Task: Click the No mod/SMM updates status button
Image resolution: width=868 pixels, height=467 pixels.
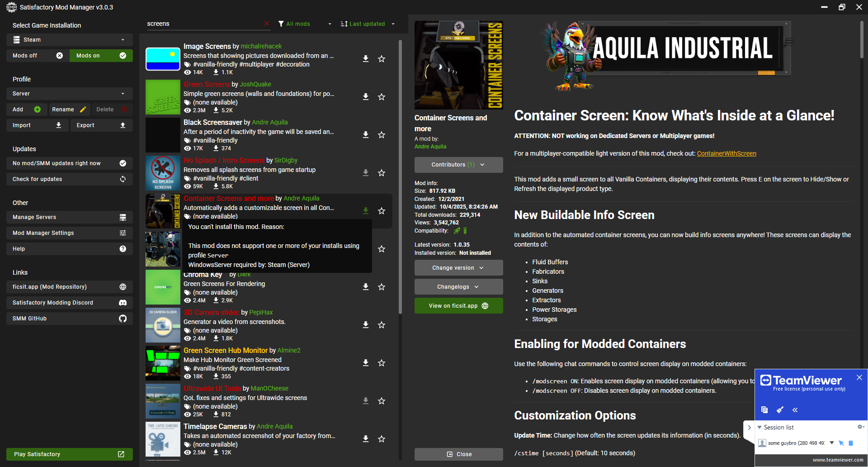Action: pos(70,163)
